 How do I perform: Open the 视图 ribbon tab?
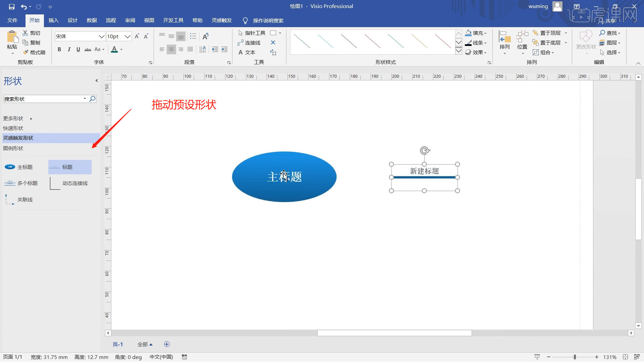click(x=149, y=20)
